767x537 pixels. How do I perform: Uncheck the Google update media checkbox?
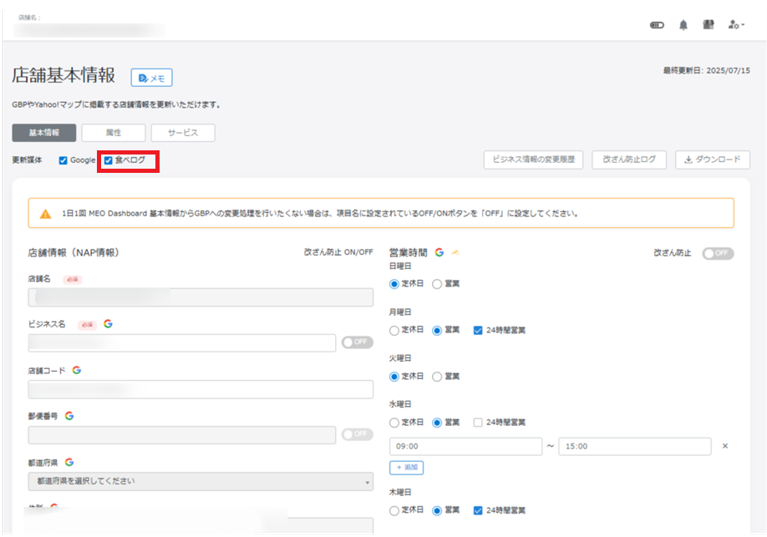[x=64, y=160]
